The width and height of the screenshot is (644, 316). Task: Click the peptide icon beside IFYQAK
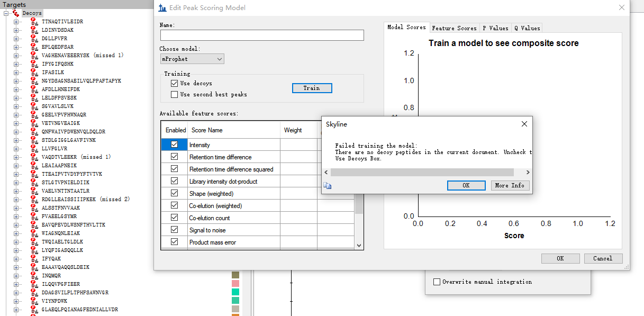pos(34,259)
